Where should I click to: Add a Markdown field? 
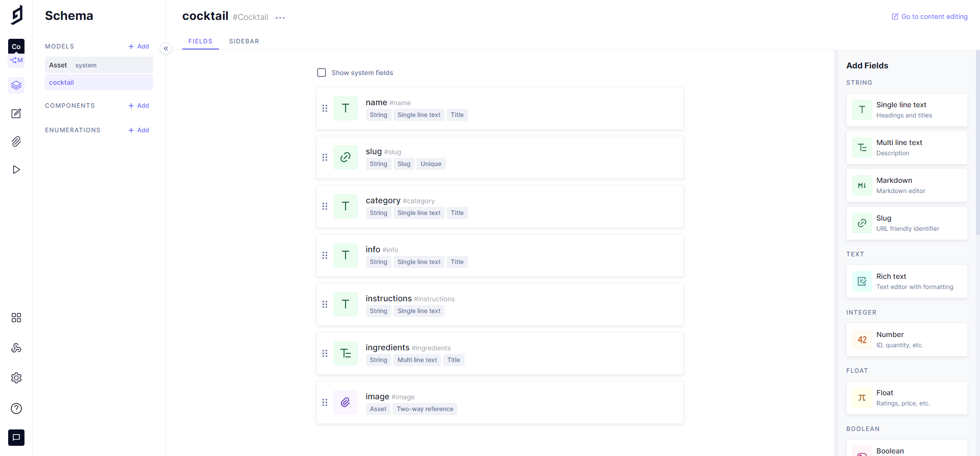pyautogui.click(x=906, y=185)
